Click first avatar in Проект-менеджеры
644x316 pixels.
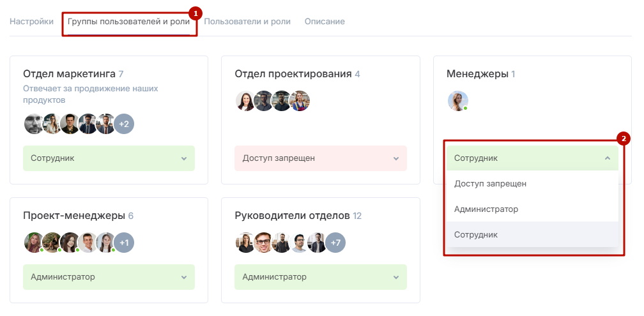[x=34, y=243]
